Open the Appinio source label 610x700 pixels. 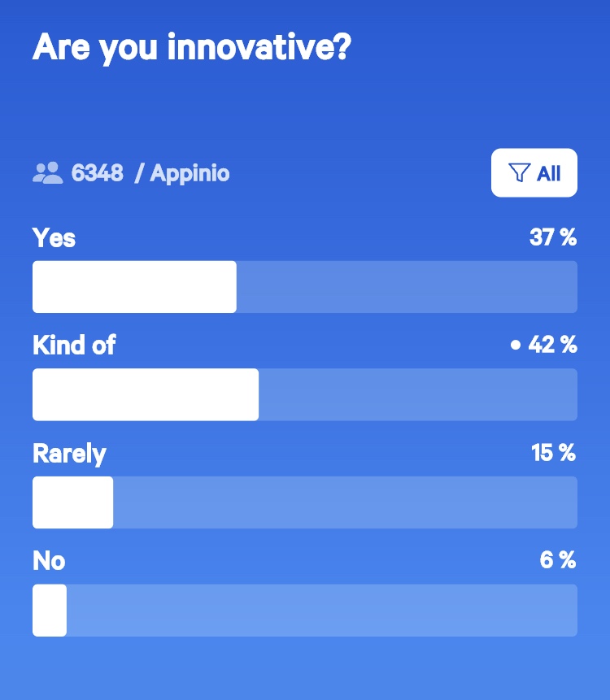point(190,174)
